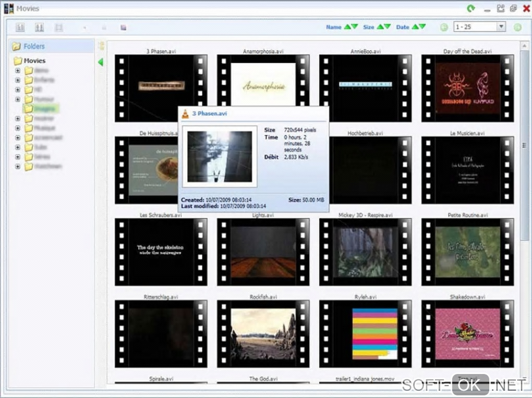Sort by Name ascending using up arrow
The image size is (532, 398).
click(x=347, y=27)
